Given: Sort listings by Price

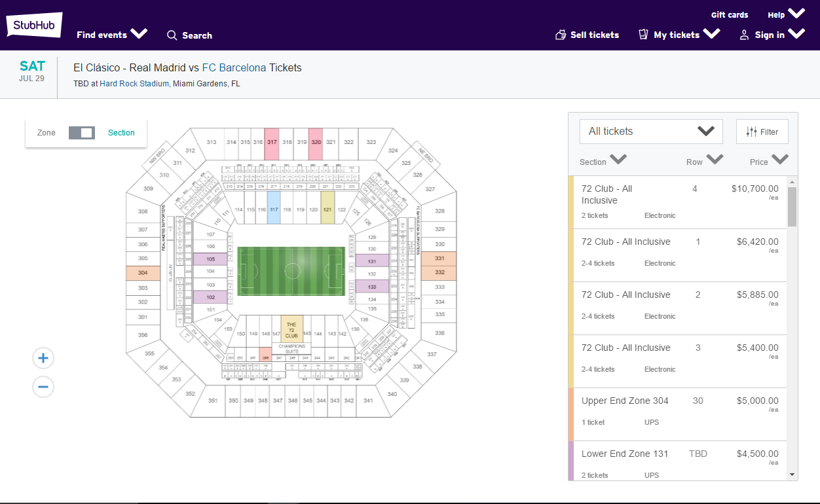Looking at the screenshot, I should click(768, 161).
